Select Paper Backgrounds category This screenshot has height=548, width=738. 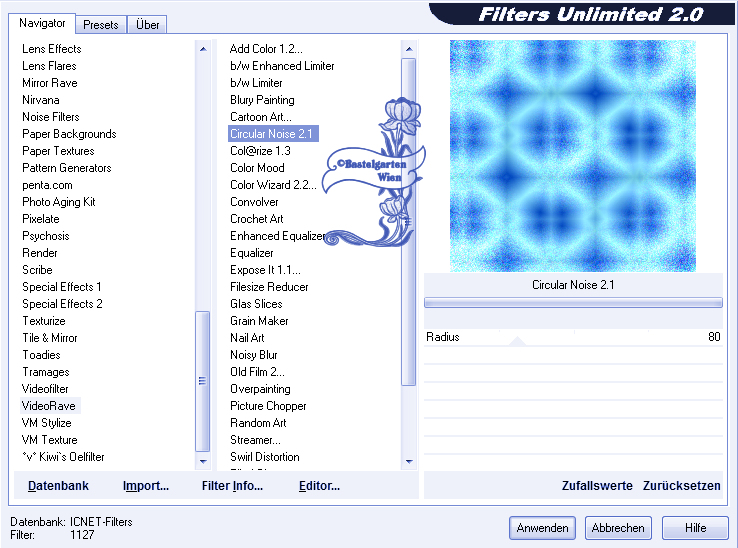(x=69, y=134)
